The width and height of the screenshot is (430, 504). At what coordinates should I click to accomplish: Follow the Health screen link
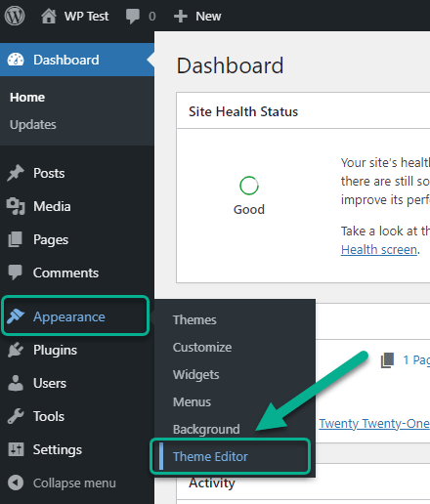click(379, 250)
